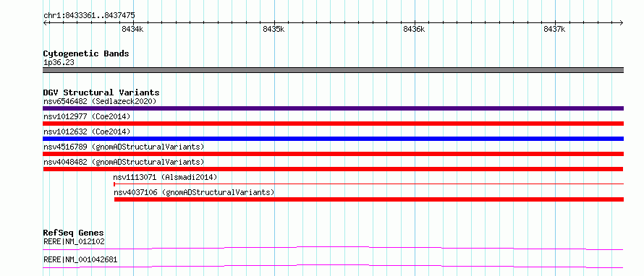Image resolution: width=644 pixels, height=276 pixels.
Task: Click the right arrow end of the ruler
Action: (x=622, y=22)
